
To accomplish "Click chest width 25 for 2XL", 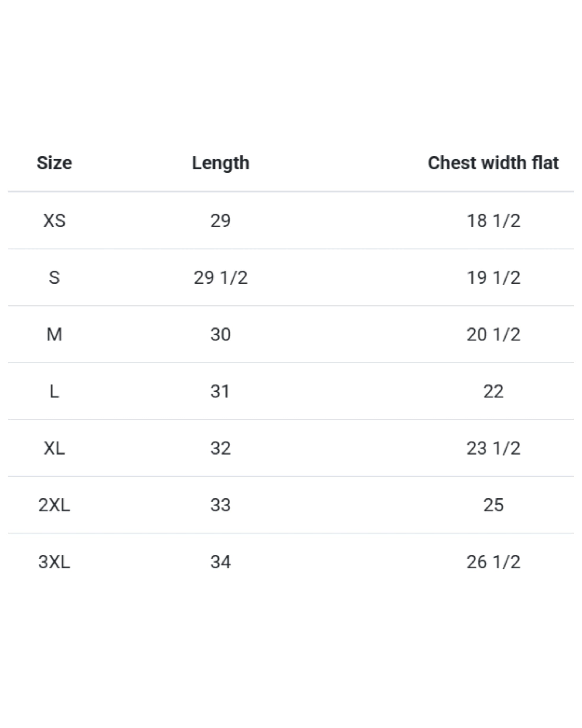I will point(493,505).
